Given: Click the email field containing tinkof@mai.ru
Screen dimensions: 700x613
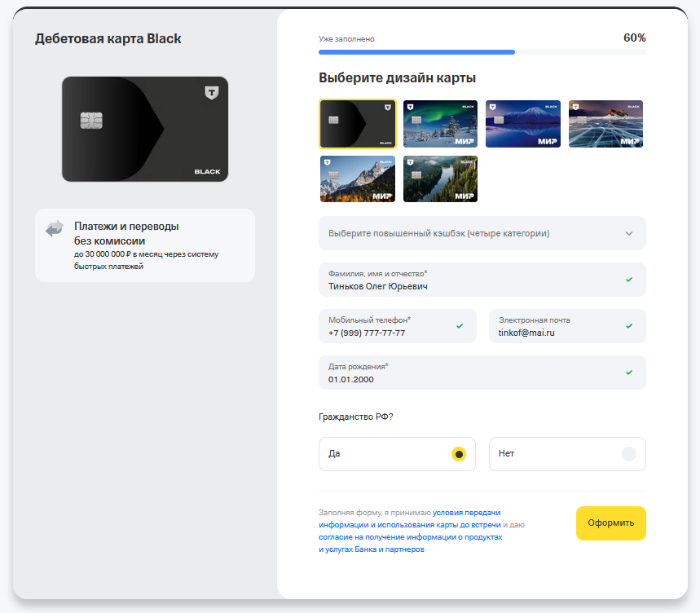Looking at the screenshot, I should (567, 326).
